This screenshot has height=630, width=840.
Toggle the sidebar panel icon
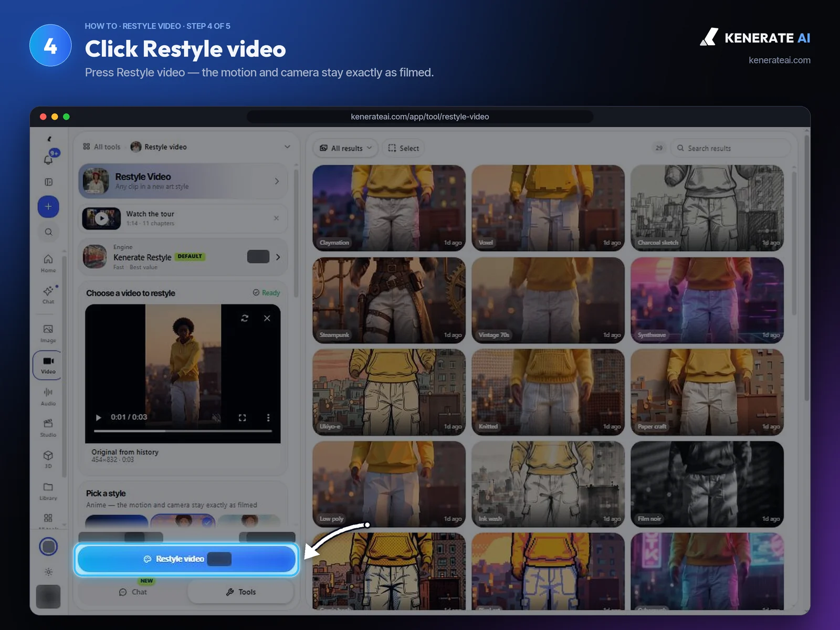tap(48, 182)
